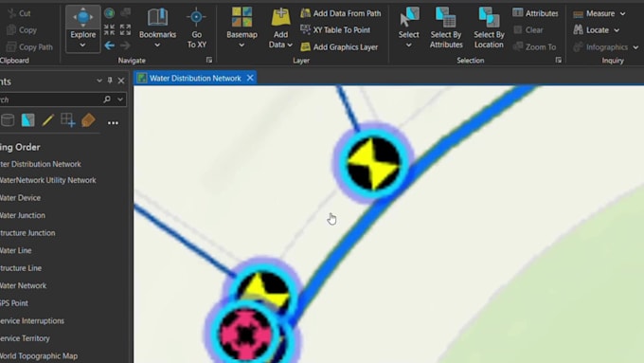
Task: Click the Fixed Zoom In arrows icon
Action: point(109,29)
